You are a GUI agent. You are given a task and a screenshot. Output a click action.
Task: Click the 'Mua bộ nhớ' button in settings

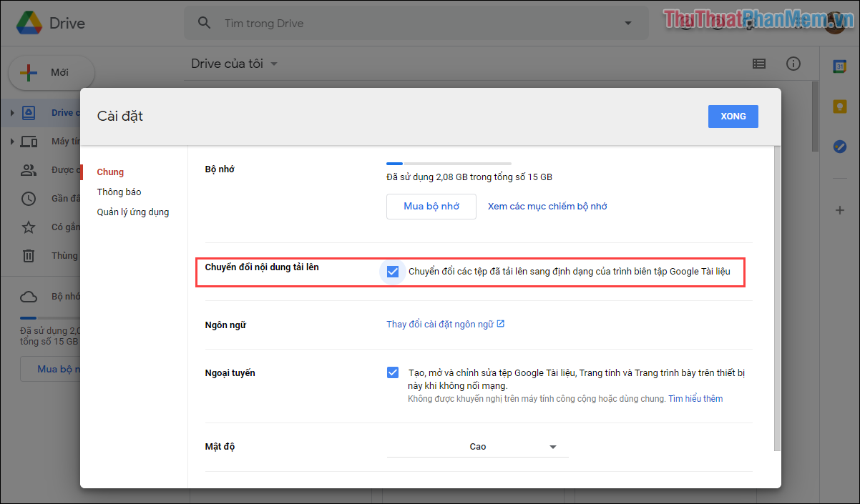tap(431, 206)
